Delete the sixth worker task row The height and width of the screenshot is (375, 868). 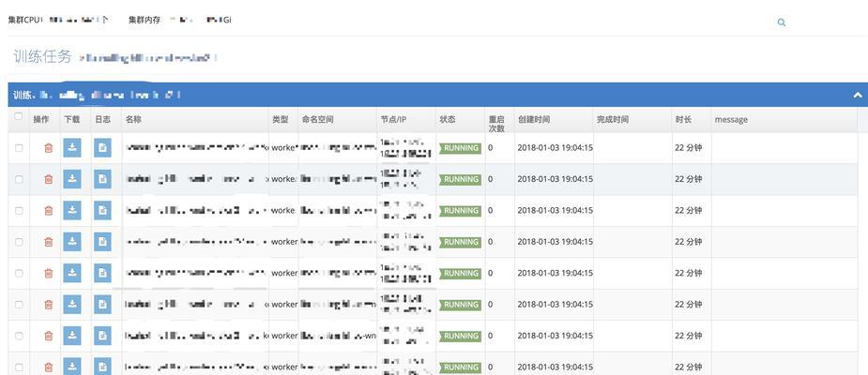[x=49, y=304]
